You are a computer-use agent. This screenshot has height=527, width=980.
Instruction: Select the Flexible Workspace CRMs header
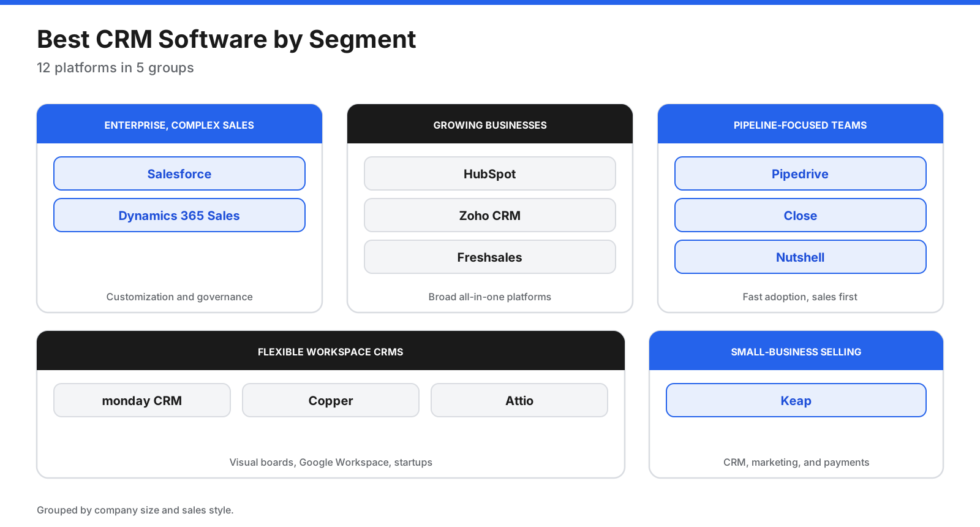click(331, 351)
